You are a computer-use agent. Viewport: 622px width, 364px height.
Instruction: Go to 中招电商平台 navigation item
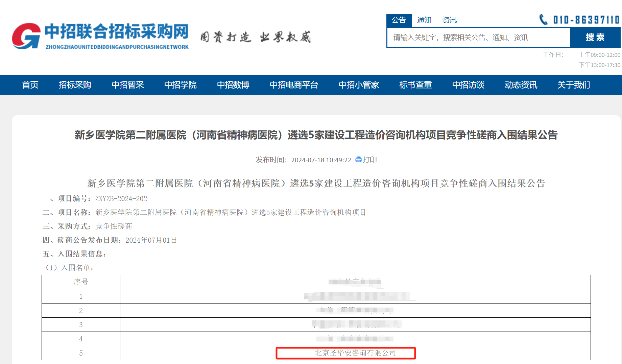click(294, 85)
